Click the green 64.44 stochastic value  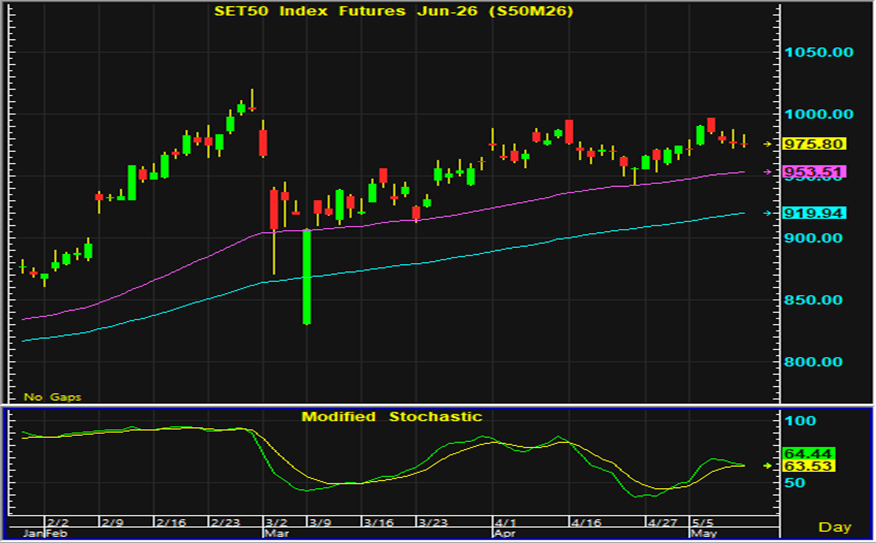point(808,453)
